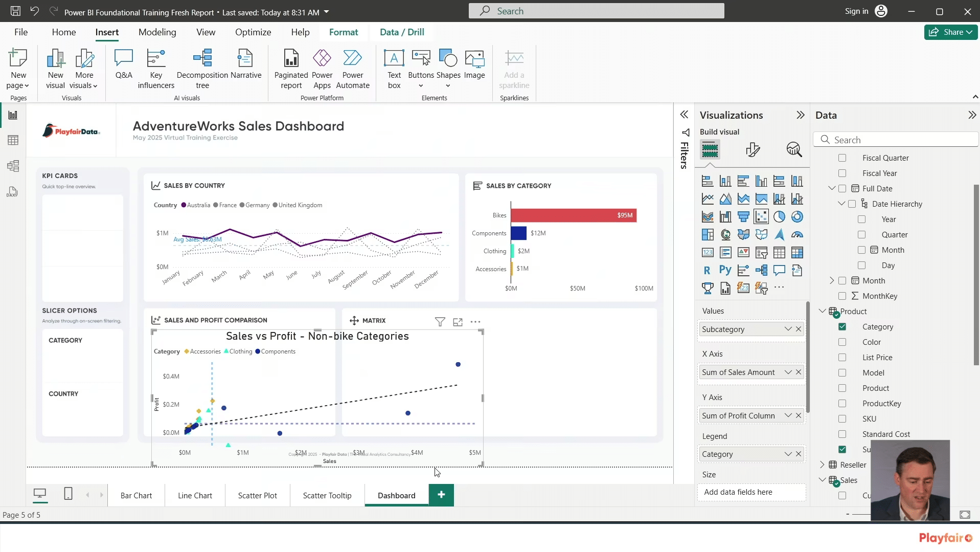Add a new report page
This screenshot has height=552, width=980.
tap(441, 495)
